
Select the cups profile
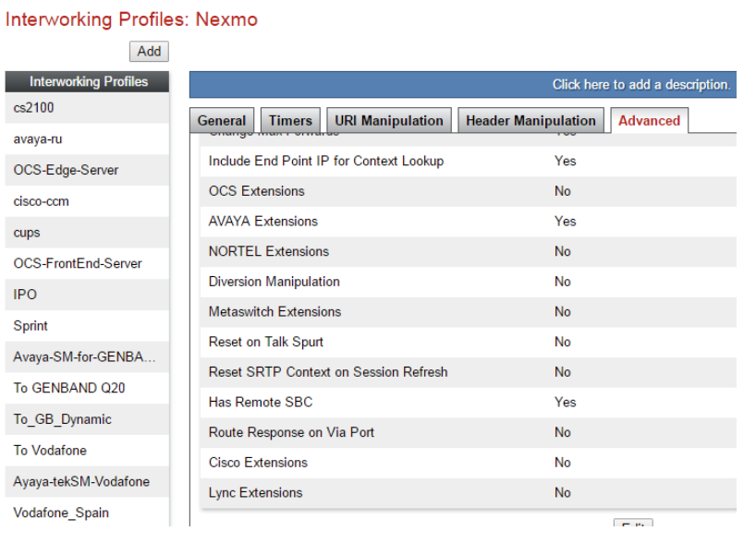coord(87,233)
